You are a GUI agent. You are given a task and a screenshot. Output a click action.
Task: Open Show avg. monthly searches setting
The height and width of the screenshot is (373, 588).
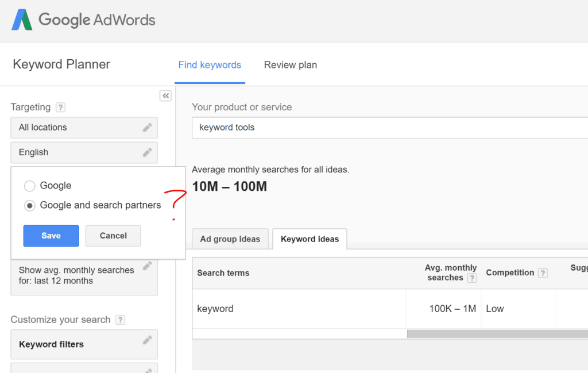pos(84,277)
